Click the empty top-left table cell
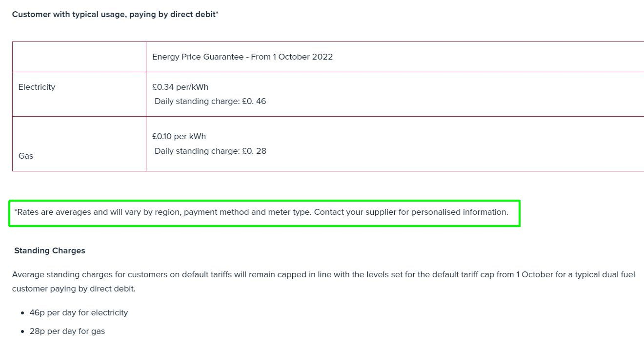The width and height of the screenshot is (644, 352). (79, 57)
